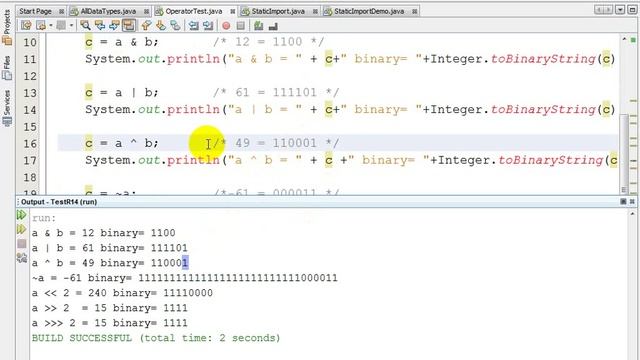640x360 pixels.
Task: Close the Output window
Action: tap(632, 202)
